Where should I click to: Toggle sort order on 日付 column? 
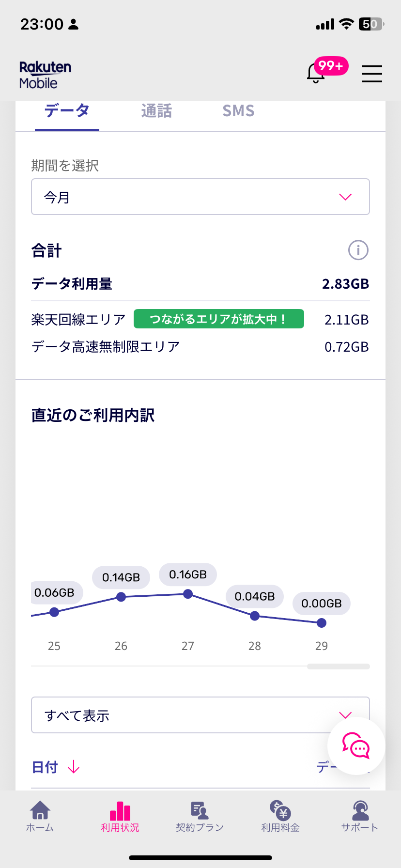pos(55,767)
